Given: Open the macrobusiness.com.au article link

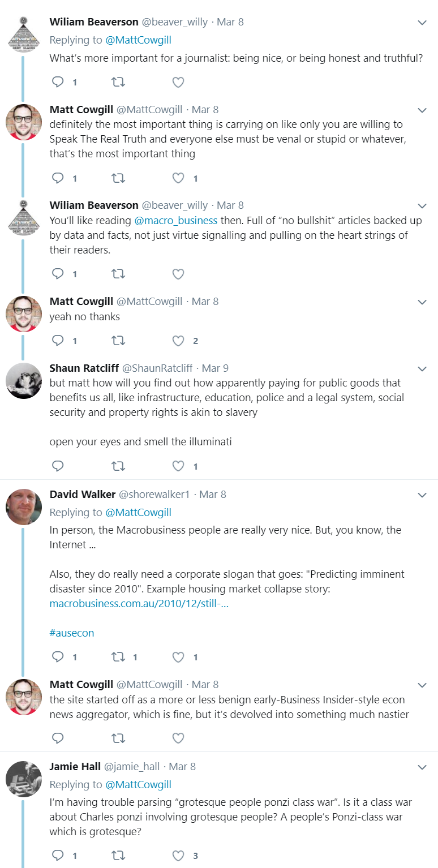Looking at the screenshot, I should [x=139, y=604].
